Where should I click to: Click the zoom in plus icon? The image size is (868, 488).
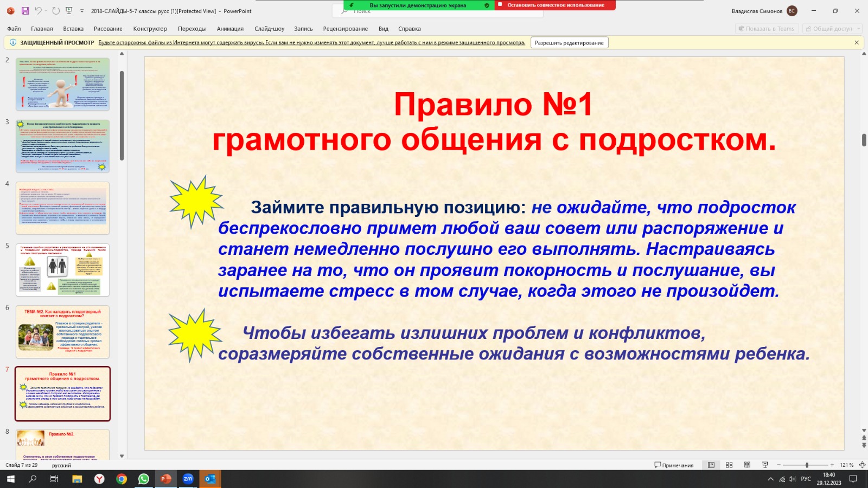[832, 465]
